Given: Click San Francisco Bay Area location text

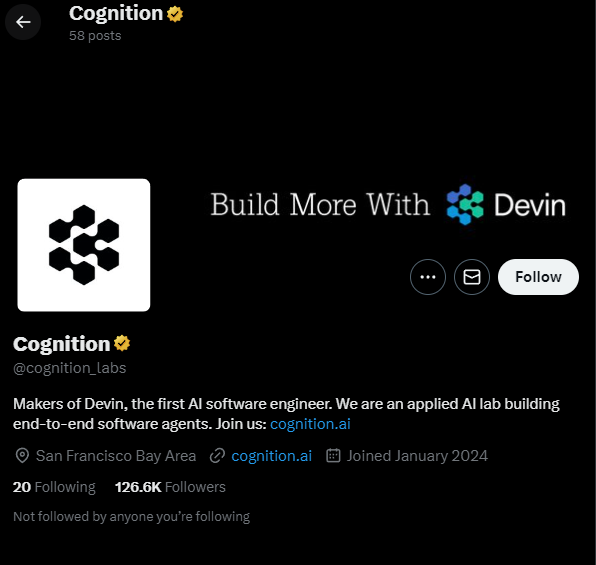Looking at the screenshot, I should tap(116, 455).
